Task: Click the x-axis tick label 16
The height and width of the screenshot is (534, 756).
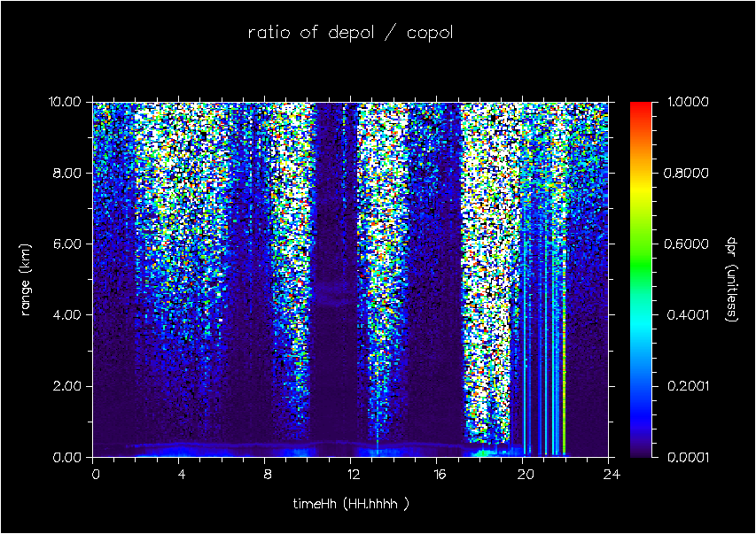Action: [x=440, y=475]
